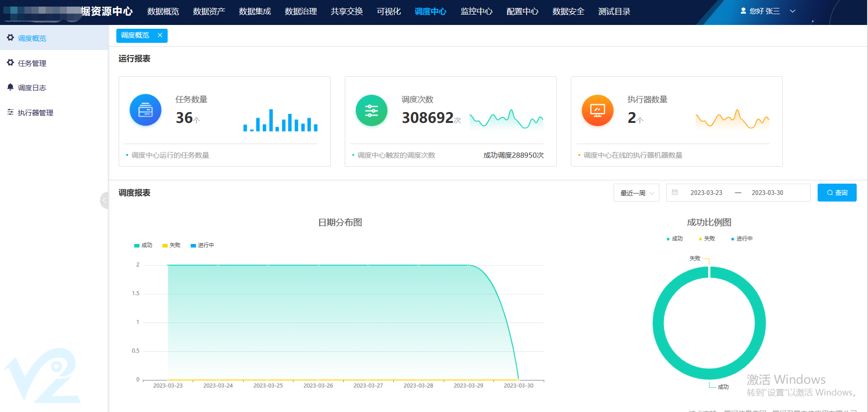The image size is (868, 412).
Task: Open 数据概览 in top navigation
Action: click(163, 11)
